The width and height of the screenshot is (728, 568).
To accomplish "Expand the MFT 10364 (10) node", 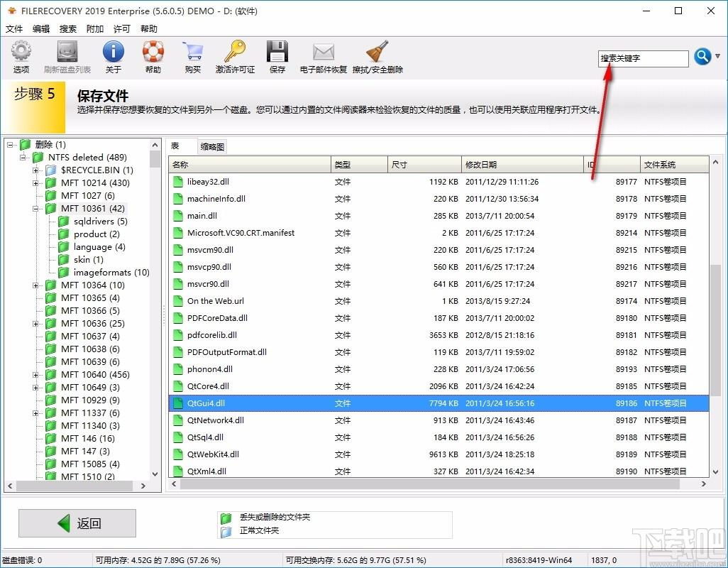I will coord(35,285).
